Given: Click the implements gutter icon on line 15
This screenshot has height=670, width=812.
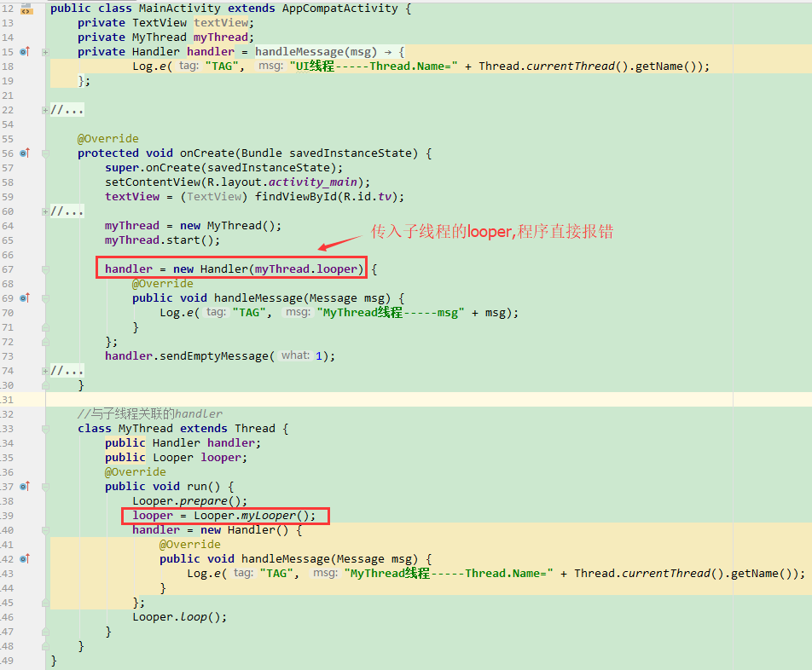Looking at the screenshot, I should [25, 52].
